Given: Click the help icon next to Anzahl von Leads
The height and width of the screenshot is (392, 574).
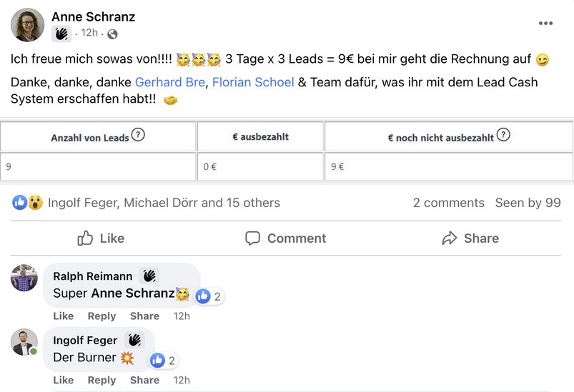Looking at the screenshot, I should 139,135.
